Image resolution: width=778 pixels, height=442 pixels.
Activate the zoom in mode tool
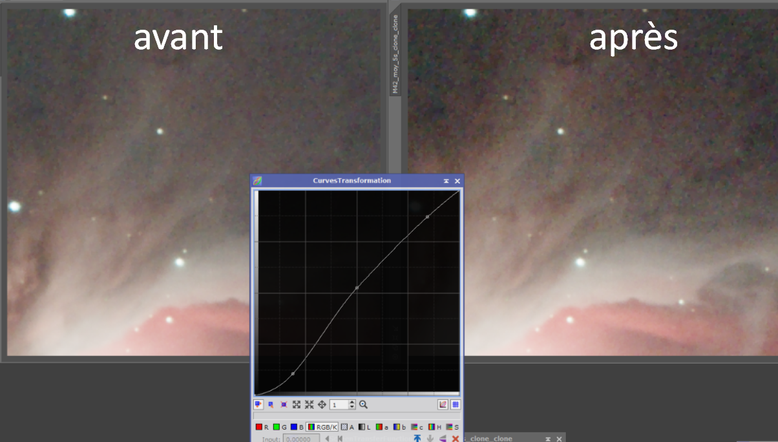(296, 404)
